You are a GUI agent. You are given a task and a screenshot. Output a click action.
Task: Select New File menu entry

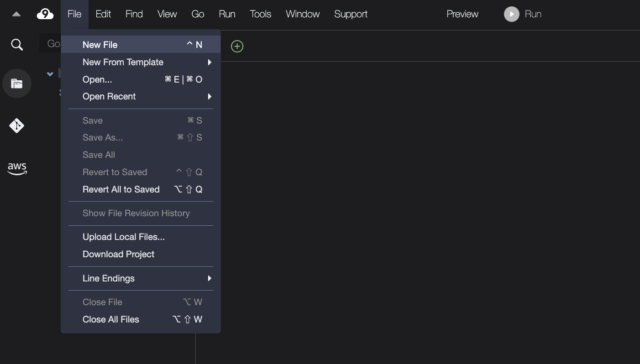pyautogui.click(x=141, y=44)
